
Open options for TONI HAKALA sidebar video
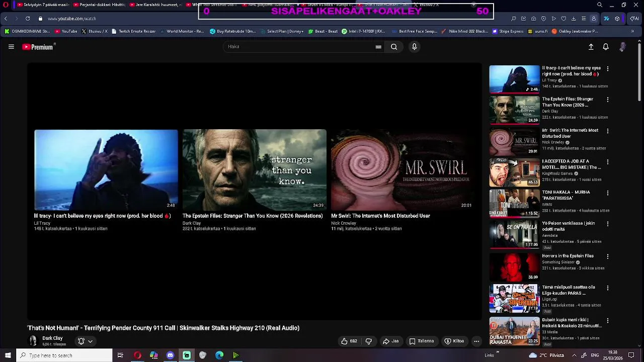pos(608,193)
